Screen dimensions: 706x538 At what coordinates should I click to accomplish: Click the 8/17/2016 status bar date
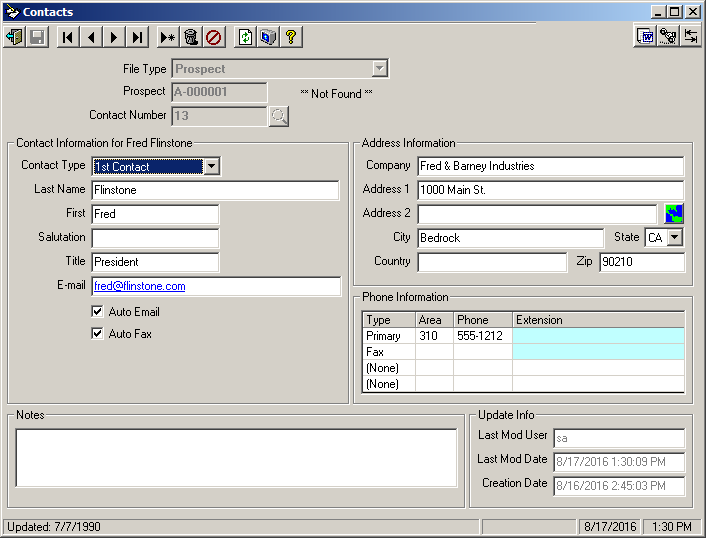point(610,527)
